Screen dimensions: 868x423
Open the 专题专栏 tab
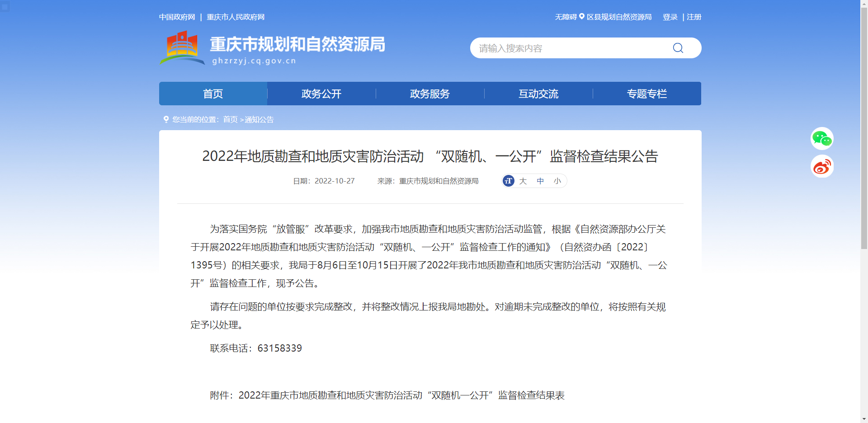pos(646,94)
